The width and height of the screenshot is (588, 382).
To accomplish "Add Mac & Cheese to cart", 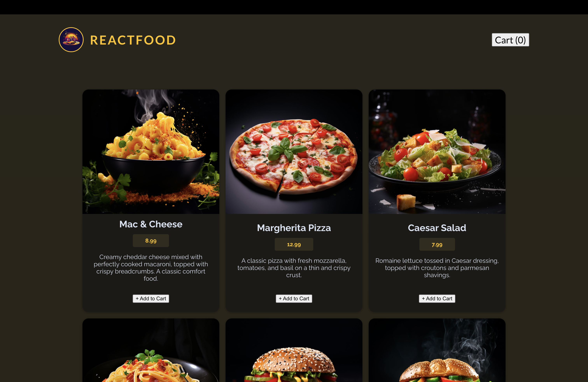I will pos(151,299).
